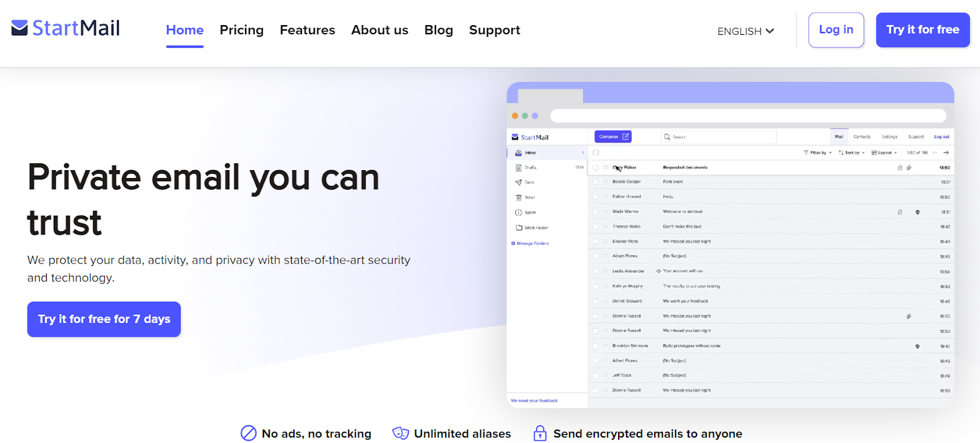Click the Drafts folder icon
The image size is (980, 443).
pos(519,168)
